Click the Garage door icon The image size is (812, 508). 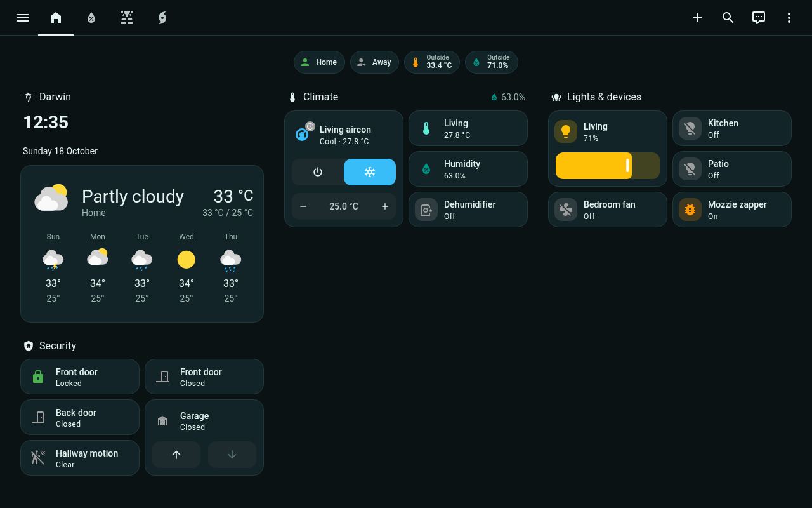pos(162,421)
